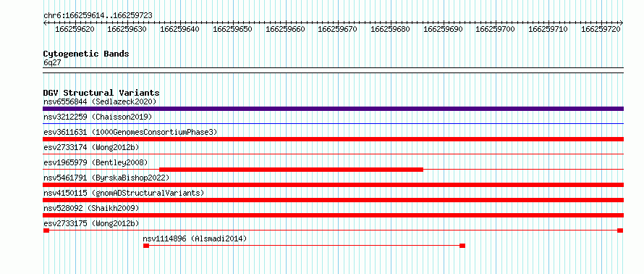Click ruler position 166259710
The image size is (644, 274).
[x=548, y=29]
